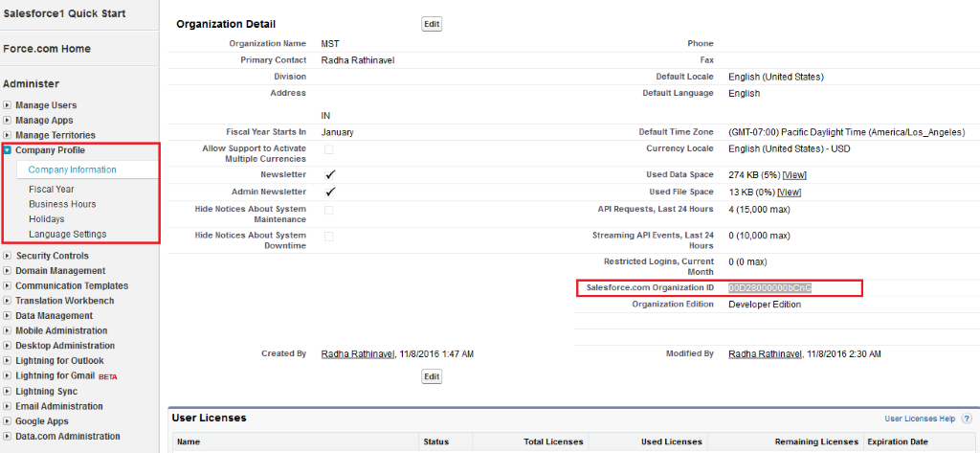The width and height of the screenshot is (980, 453).
Task: Select the highlighted Organization ID value
Action: pyautogui.click(x=770, y=288)
